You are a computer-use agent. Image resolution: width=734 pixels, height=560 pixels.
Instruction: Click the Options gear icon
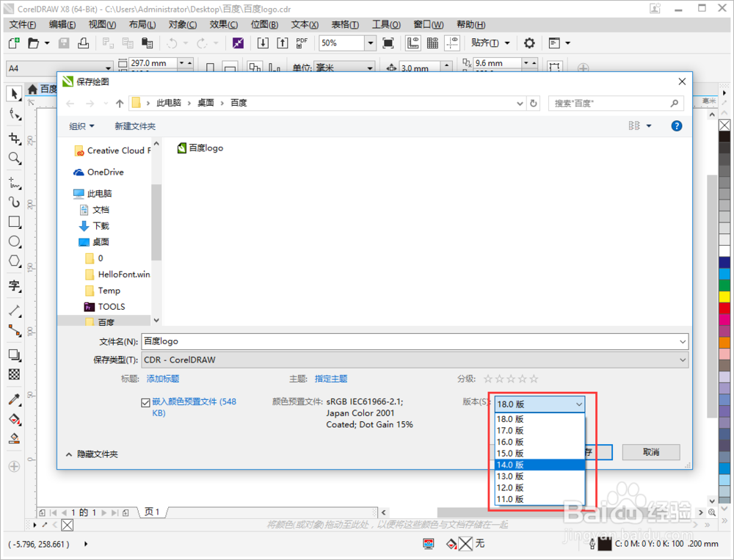529,43
